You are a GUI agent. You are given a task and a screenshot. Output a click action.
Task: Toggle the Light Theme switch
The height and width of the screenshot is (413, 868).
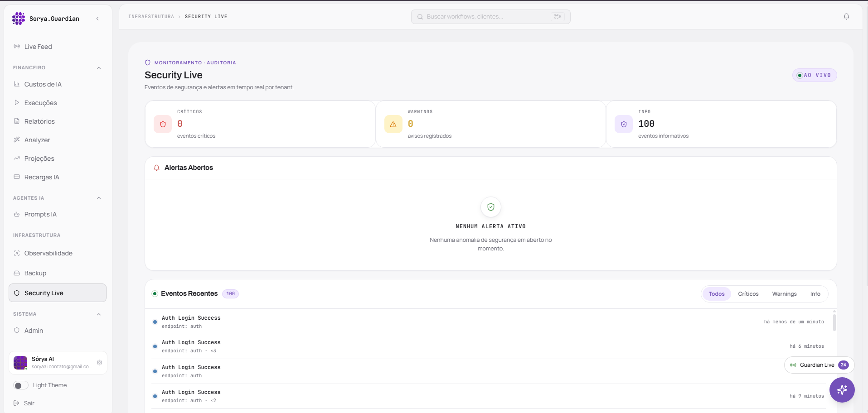tap(20, 385)
